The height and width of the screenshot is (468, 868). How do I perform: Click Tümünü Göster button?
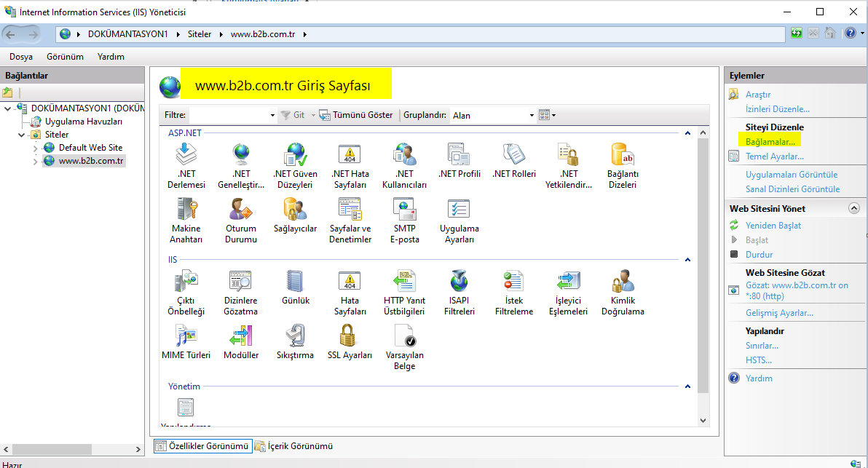356,115
